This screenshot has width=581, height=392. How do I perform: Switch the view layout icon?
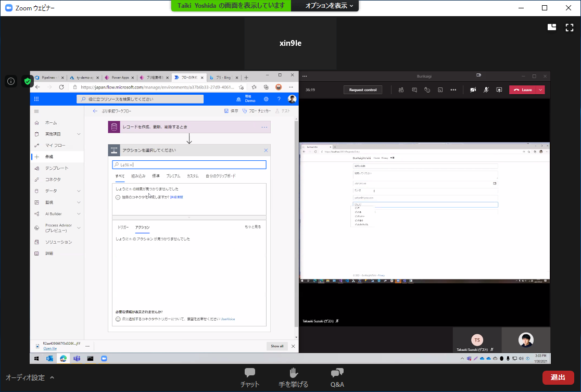click(x=552, y=27)
